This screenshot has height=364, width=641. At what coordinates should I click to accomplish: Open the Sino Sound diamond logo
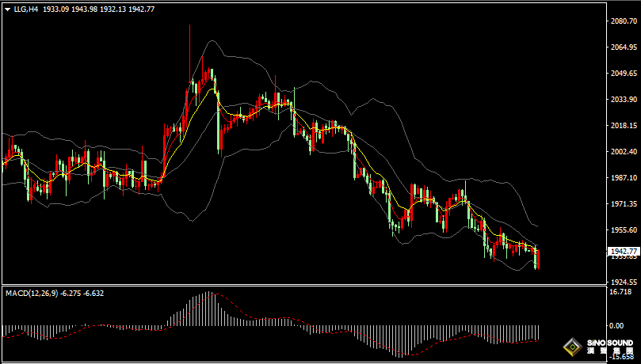[573, 347]
